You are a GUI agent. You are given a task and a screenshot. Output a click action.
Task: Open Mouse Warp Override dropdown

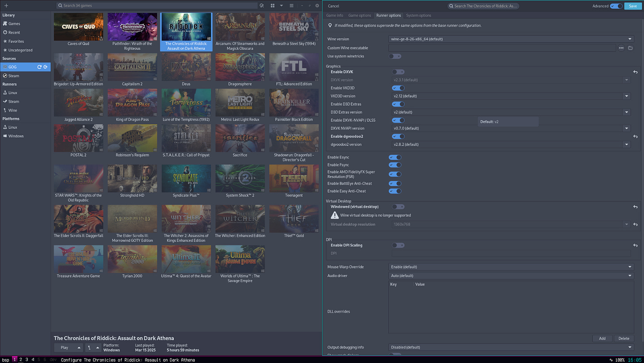pyautogui.click(x=511, y=267)
